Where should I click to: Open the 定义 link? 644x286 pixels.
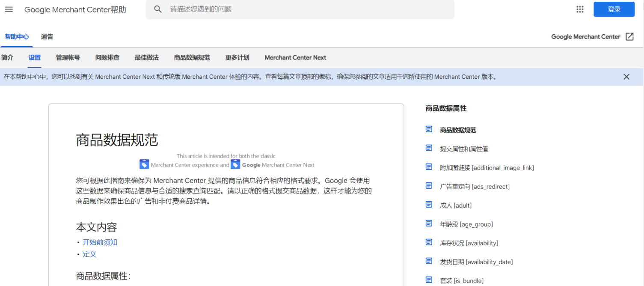coord(89,253)
